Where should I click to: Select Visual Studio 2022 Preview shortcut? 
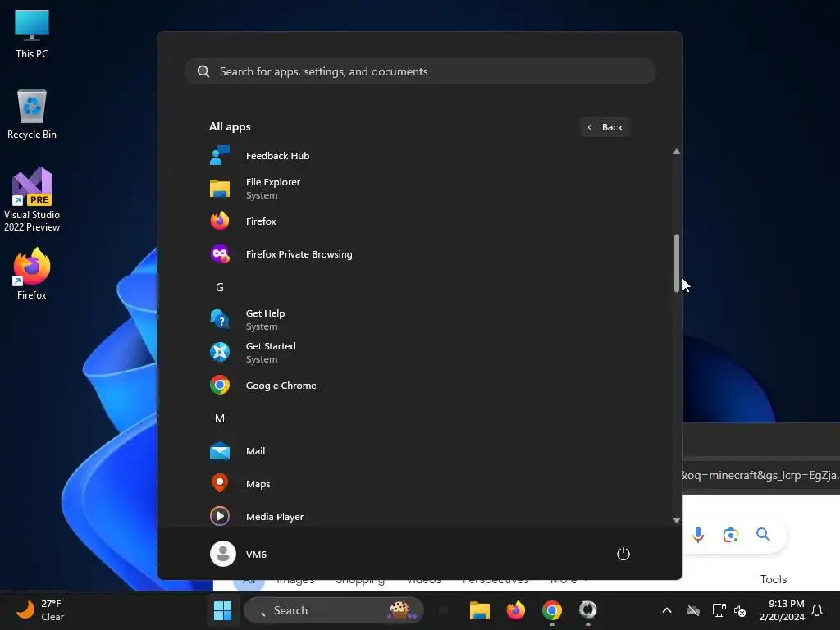tap(32, 199)
